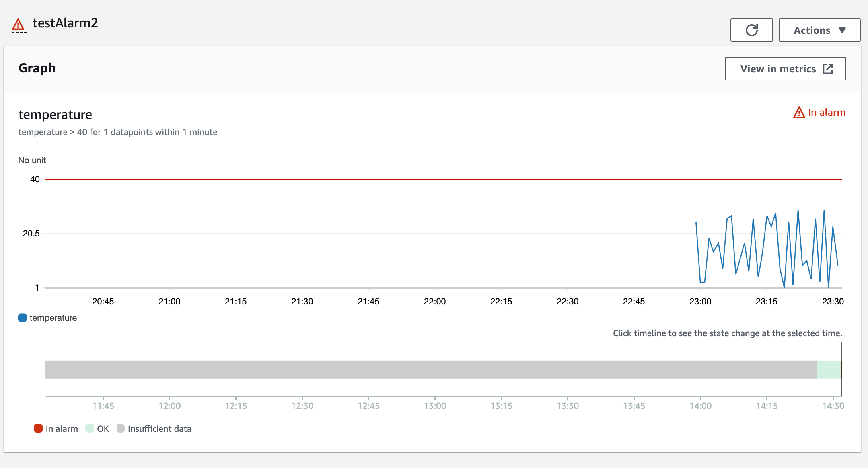Open View in metrics link

pos(785,69)
